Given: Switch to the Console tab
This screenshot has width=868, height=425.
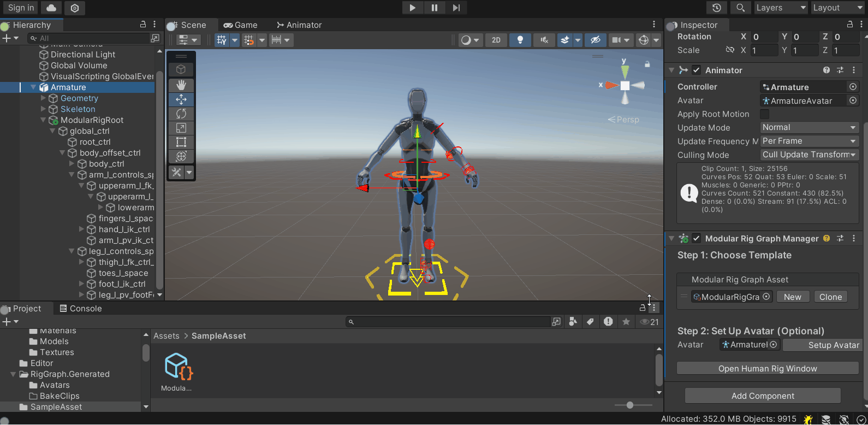Looking at the screenshot, I should coord(81,309).
